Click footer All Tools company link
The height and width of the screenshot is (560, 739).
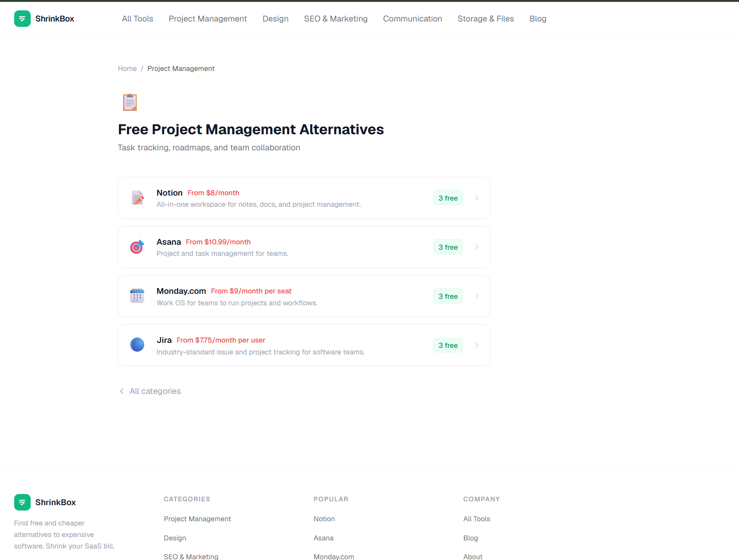[x=477, y=519]
